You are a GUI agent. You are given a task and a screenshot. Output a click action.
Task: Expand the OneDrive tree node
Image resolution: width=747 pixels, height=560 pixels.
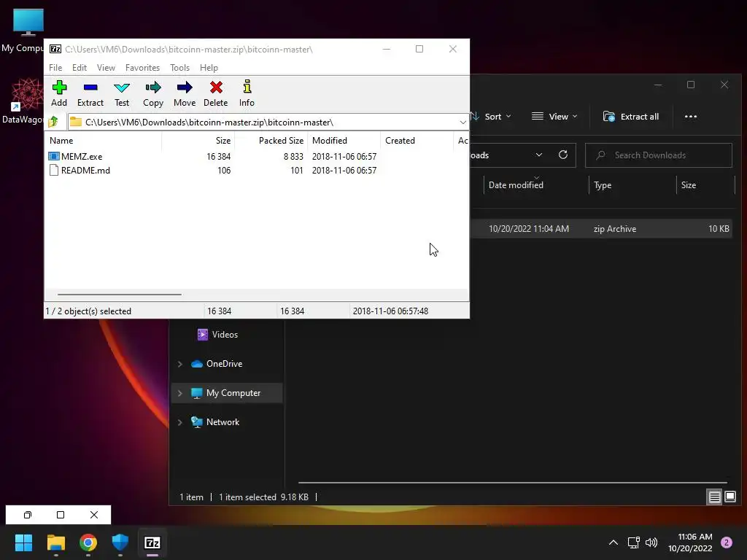180,364
